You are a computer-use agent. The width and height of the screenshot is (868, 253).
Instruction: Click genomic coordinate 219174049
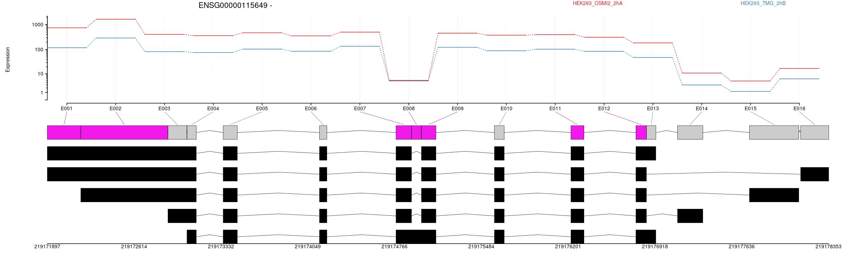(308, 247)
